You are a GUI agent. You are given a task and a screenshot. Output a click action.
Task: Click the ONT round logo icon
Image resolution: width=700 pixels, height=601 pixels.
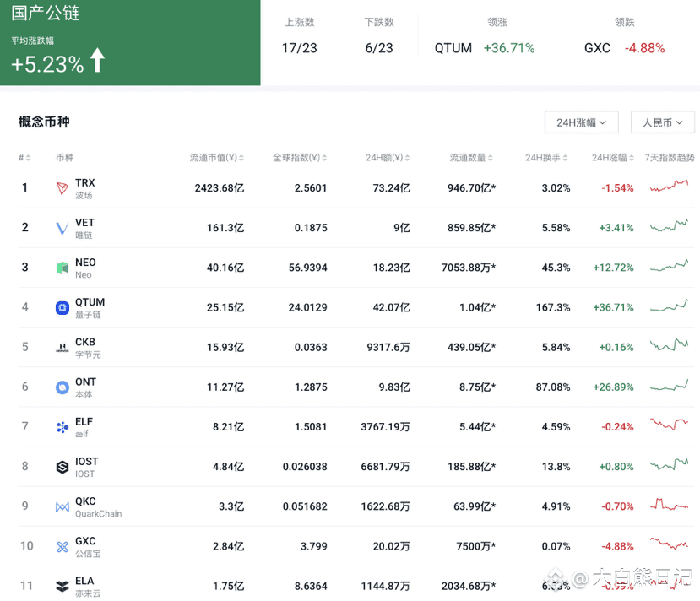[62, 387]
